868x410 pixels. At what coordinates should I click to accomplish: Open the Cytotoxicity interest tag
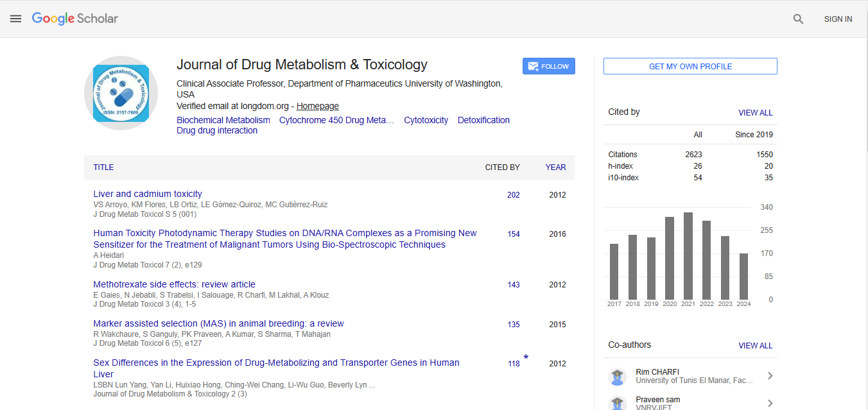426,120
